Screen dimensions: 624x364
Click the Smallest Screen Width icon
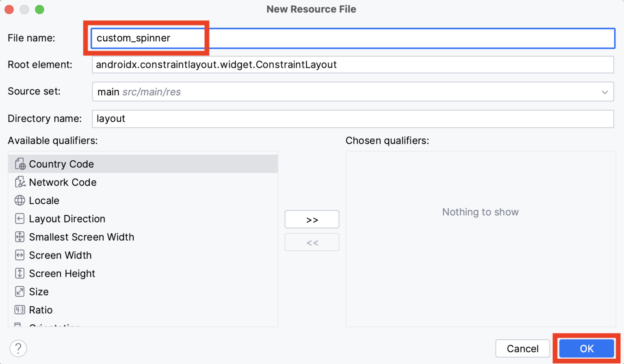coord(20,237)
